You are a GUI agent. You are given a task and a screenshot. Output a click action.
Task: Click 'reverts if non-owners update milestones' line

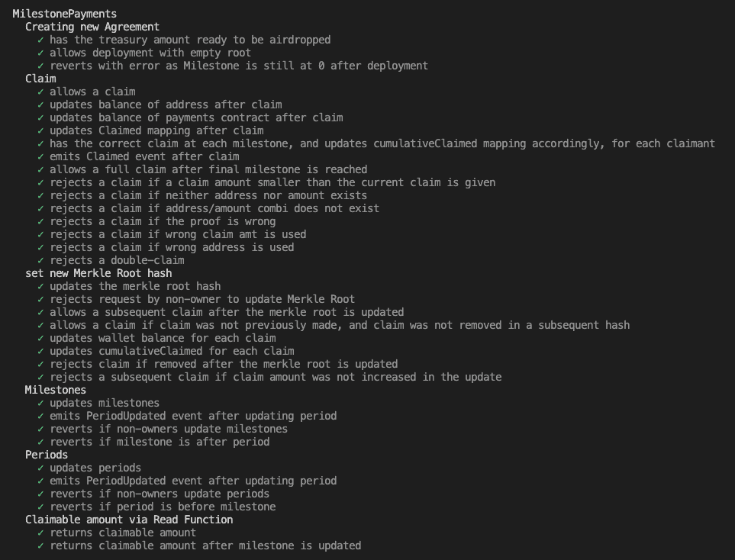point(169,430)
